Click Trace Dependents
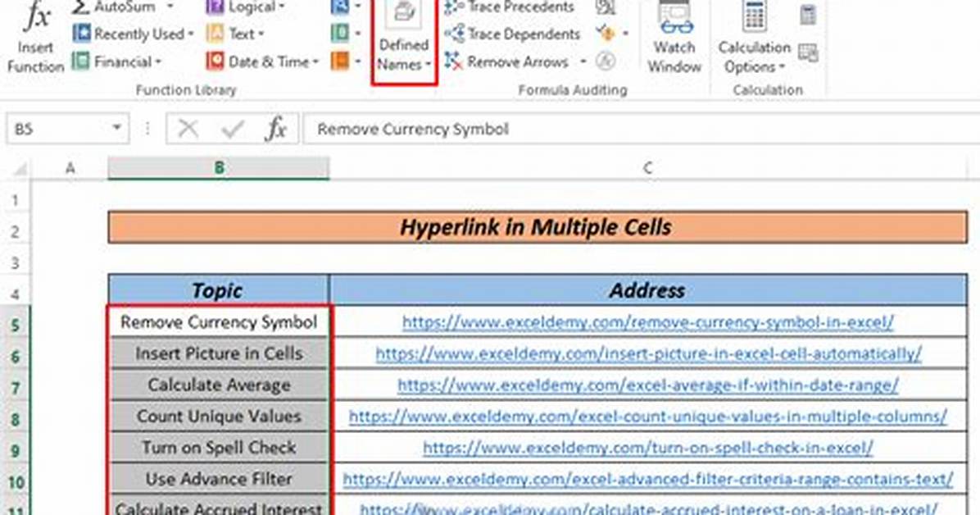The width and height of the screenshot is (980, 515). tap(512, 34)
